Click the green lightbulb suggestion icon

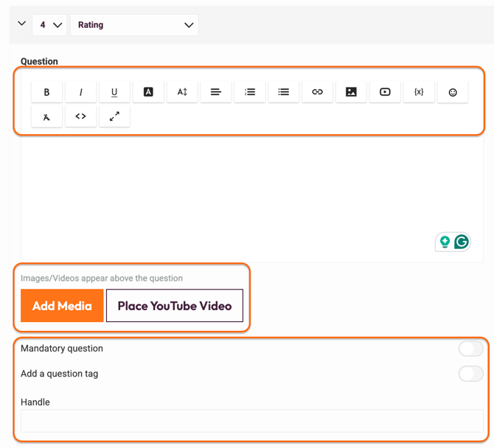(x=445, y=242)
